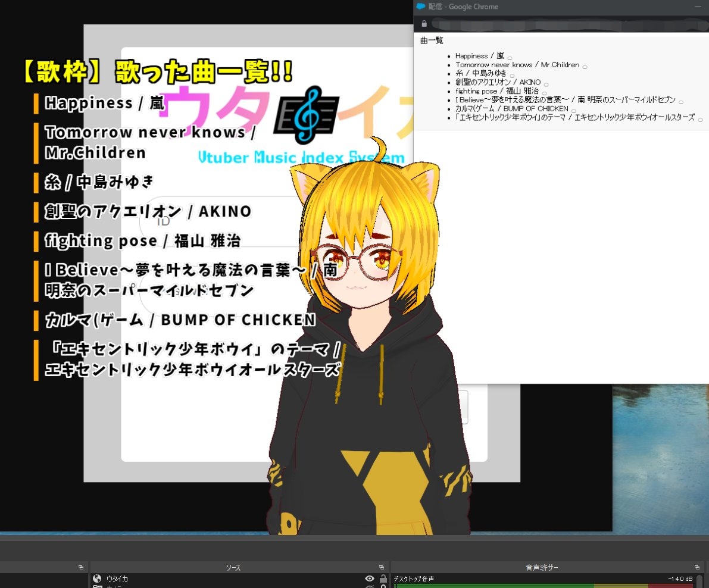This screenshot has width=709, height=588.
Task: Click oval button after カルマ(ゲーム / BUMP OF CHICKEN in Chrome
Action: click(x=573, y=111)
